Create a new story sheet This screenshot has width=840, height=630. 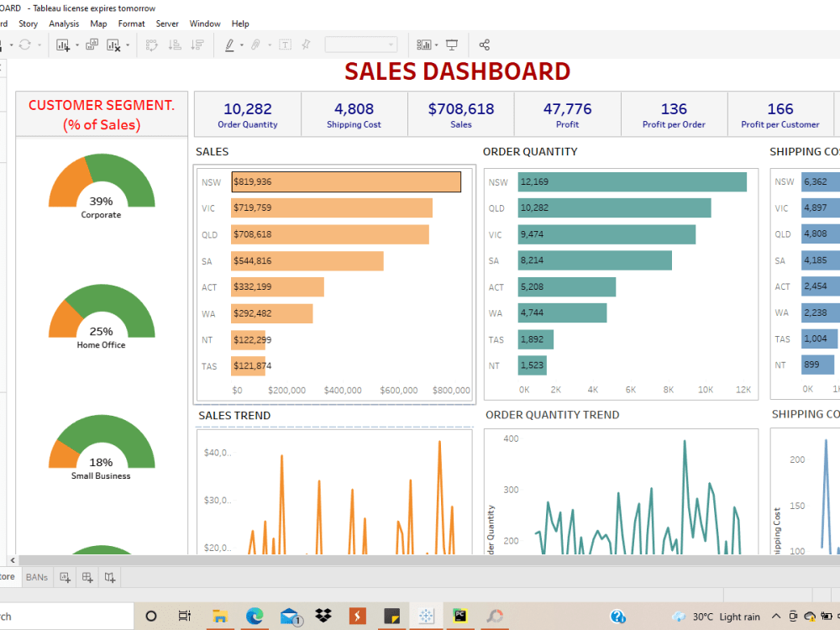[108, 577]
